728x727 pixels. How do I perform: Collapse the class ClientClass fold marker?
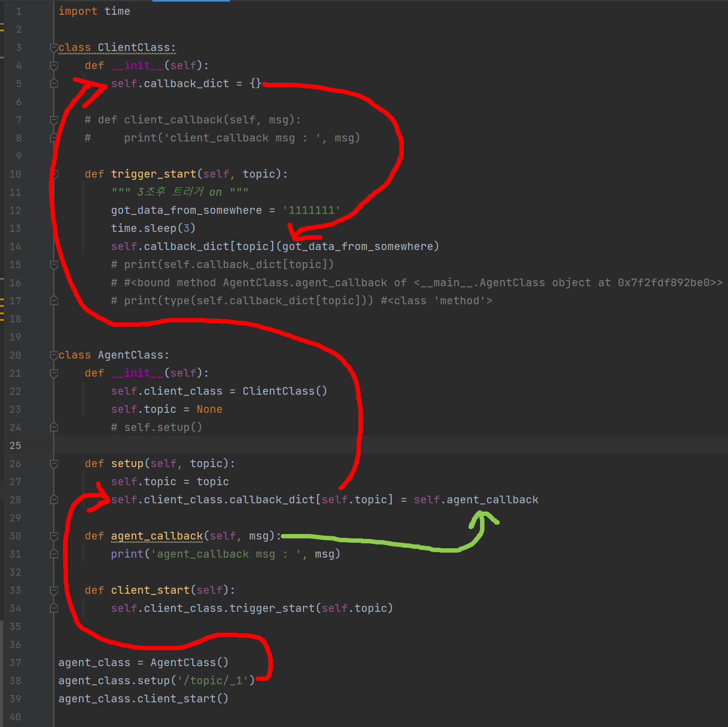click(54, 48)
